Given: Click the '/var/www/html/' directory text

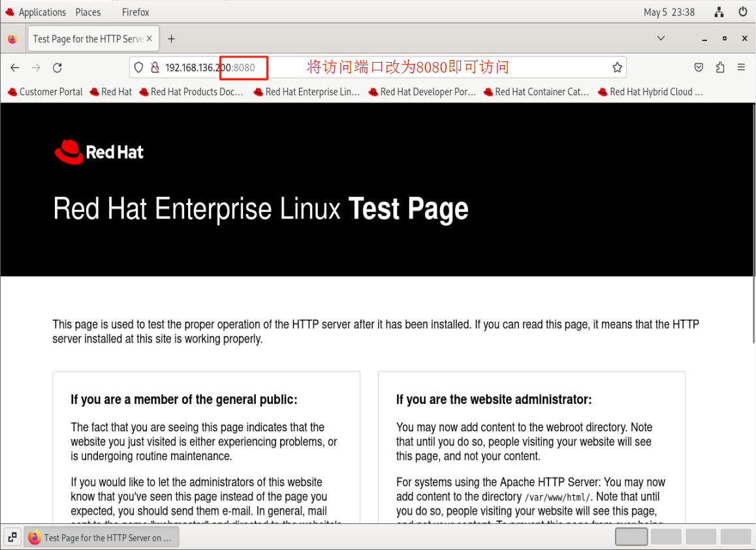Looking at the screenshot, I should (558, 497).
